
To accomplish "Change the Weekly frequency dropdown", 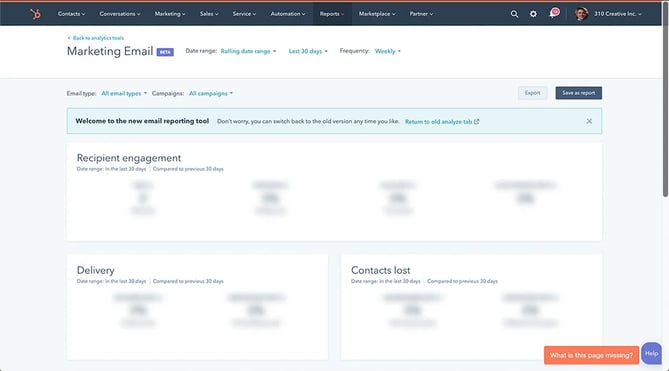I will (388, 51).
